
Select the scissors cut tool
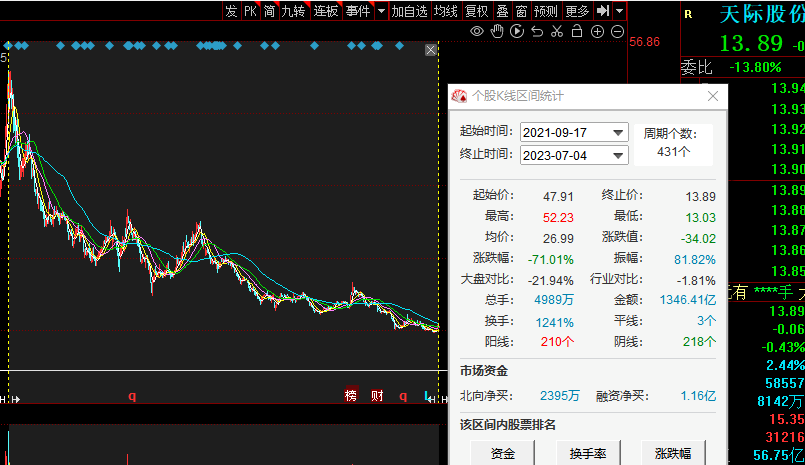pyautogui.click(x=557, y=31)
